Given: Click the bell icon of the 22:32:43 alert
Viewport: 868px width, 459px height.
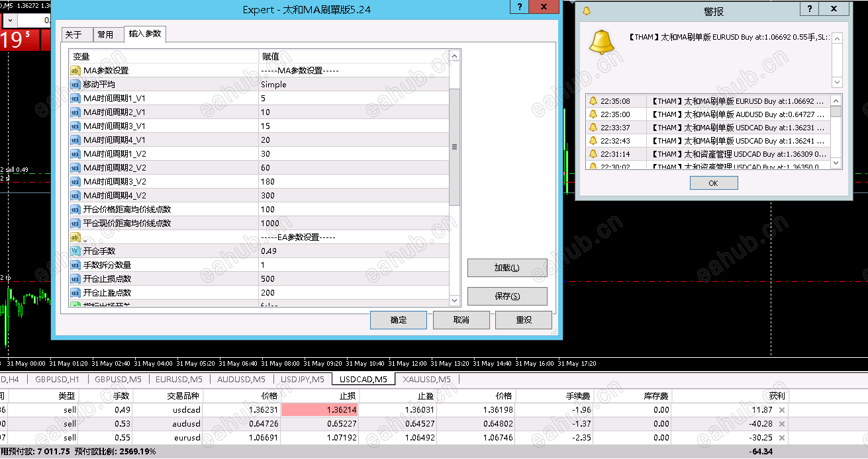Looking at the screenshot, I should pos(593,141).
